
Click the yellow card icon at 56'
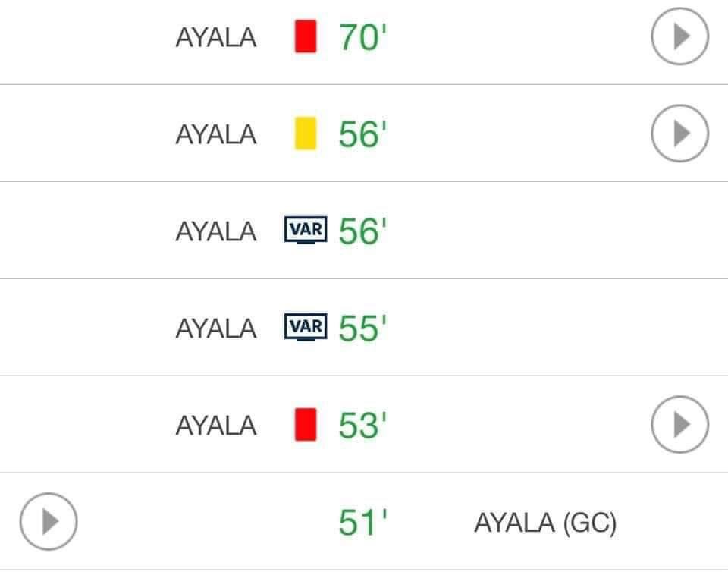coord(305,134)
